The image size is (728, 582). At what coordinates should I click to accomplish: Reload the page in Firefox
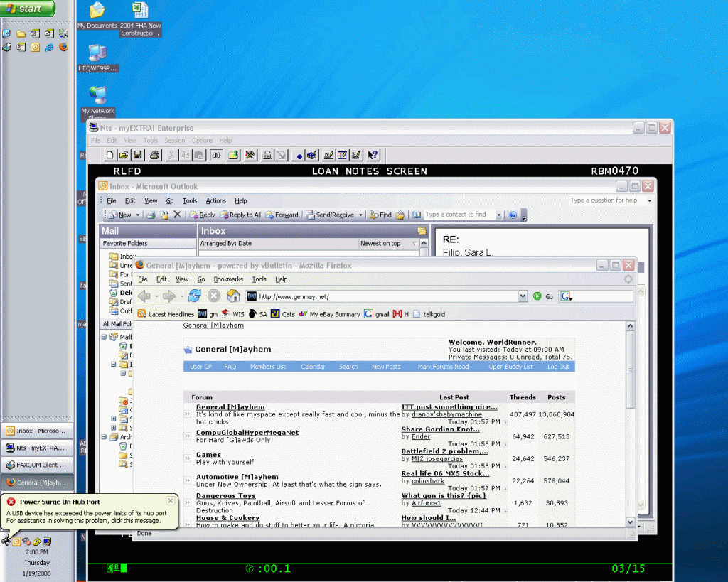click(x=195, y=296)
